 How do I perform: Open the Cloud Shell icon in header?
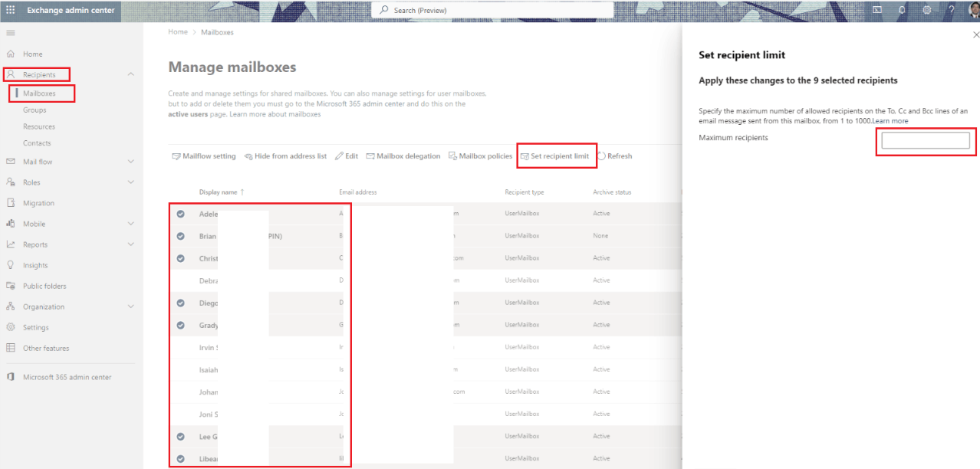tap(877, 10)
